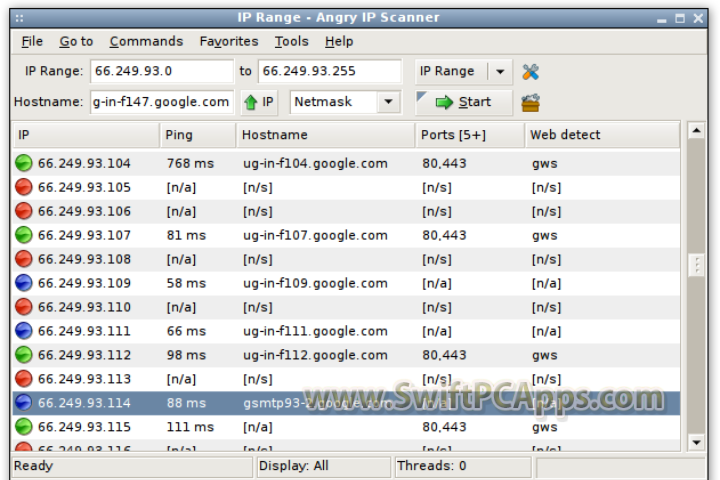
Task: Click blue status icon for 66.249.93.114
Action: tap(23, 403)
